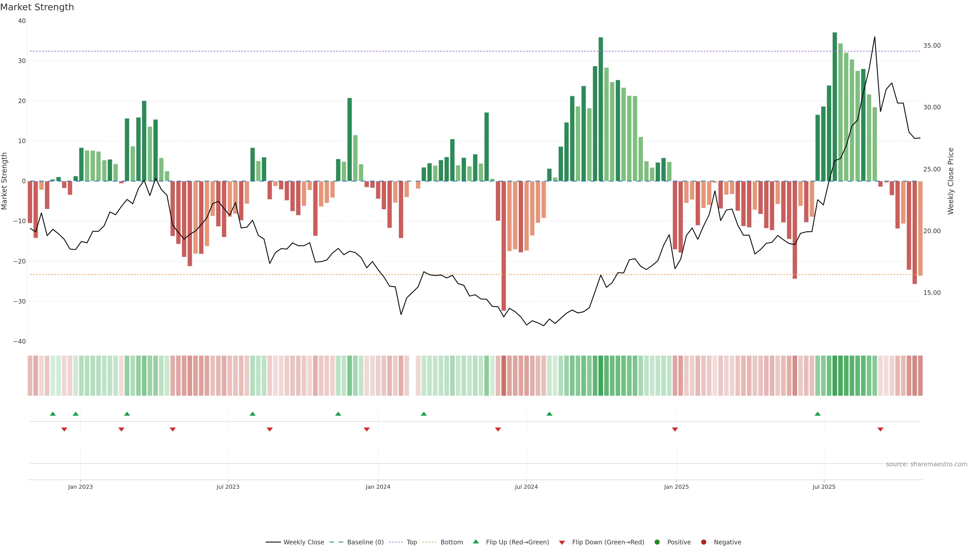Click the Flip Down legend red triangle
Screen dimensions: 980x551
tap(562, 543)
